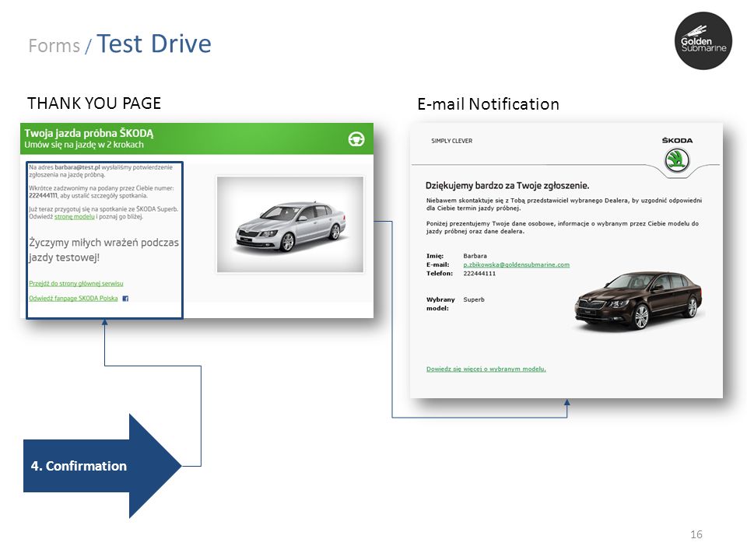
Task: Click the 'E-mail Notification' heading
Action: point(489,104)
